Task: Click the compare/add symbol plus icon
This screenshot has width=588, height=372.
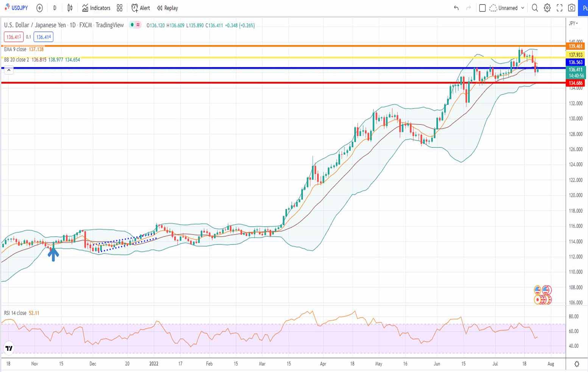Action: (x=40, y=8)
